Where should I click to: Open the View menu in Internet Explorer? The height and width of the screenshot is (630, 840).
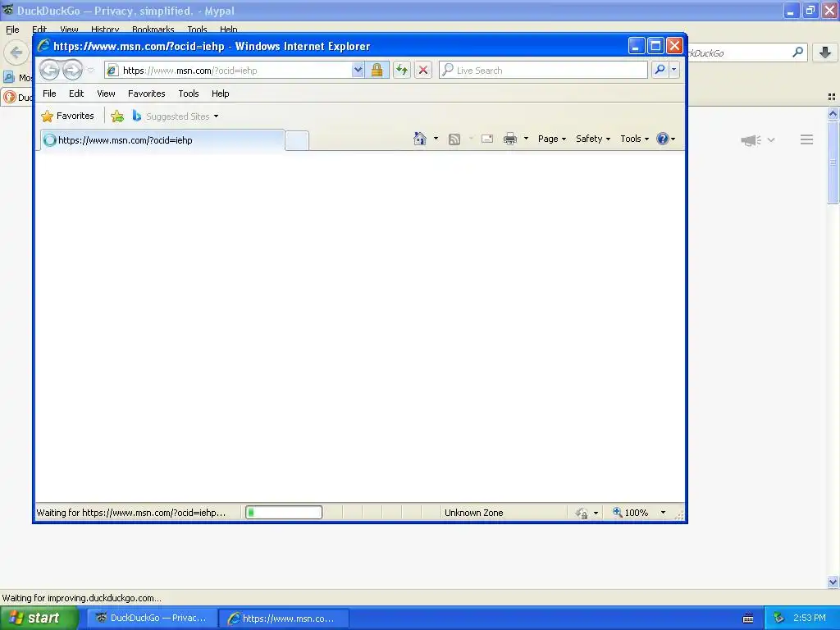tap(106, 94)
